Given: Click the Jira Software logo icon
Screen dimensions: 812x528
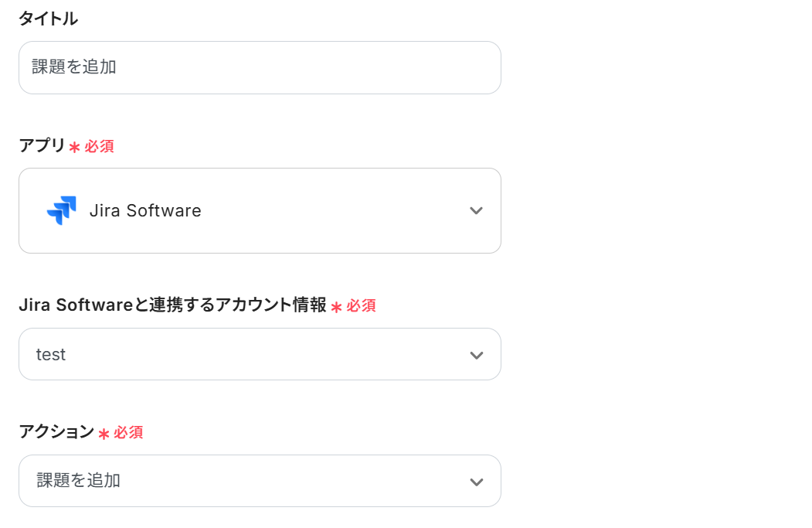Looking at the screenshot, I should pyautogui.click(x=63, y=209).
